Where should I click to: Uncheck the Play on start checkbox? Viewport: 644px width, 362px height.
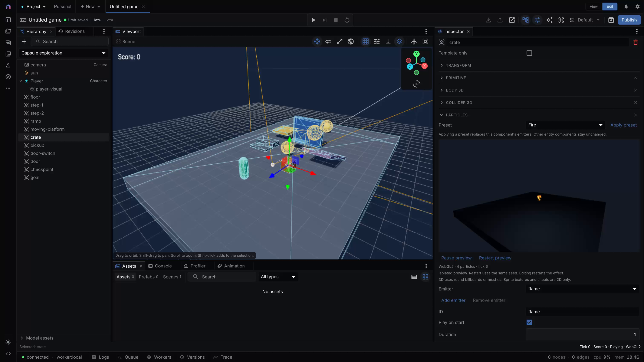[529, 323]
